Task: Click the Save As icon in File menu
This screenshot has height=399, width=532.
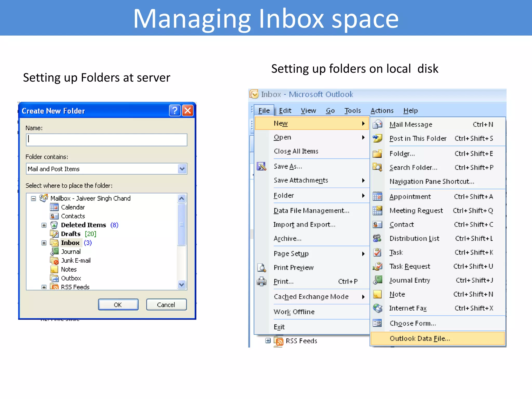Action: pos(262,166)
